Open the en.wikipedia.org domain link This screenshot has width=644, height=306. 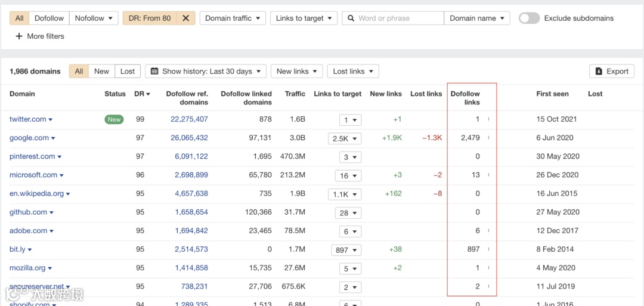(x=36, y=193)
